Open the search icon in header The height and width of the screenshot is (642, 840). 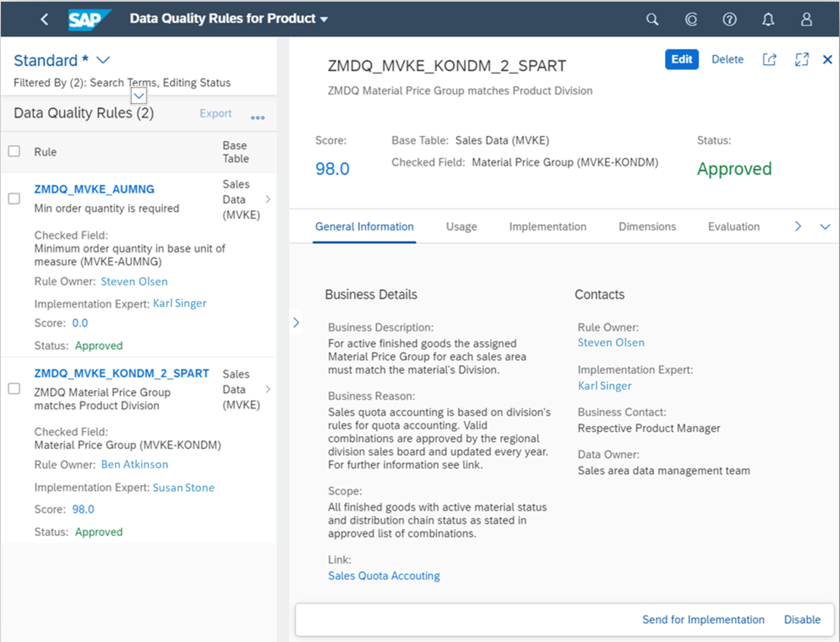tap(652, 19)
